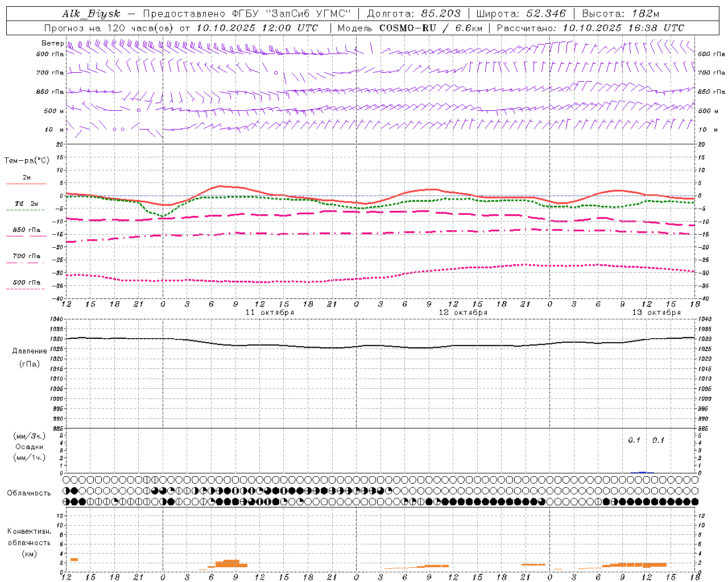Click the red solid line sample under '2м'

[26, 184]
